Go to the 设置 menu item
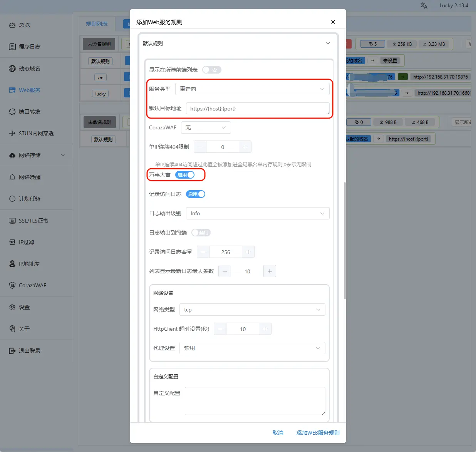Image resolution: width=476 pixels, height=452 pixels. pyautogui.click(x=24, y=307)
